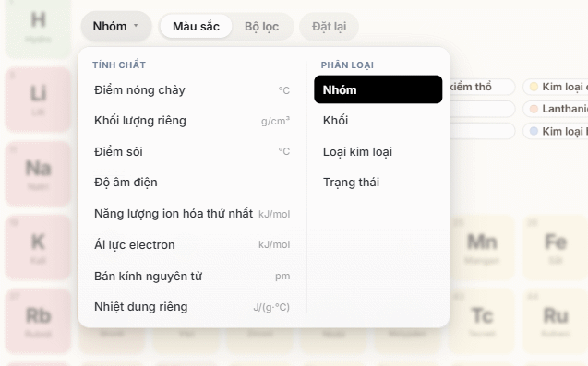
Task: Click the Đặt lại reset button
Action: pyautogui.click(x=329, y=27)
